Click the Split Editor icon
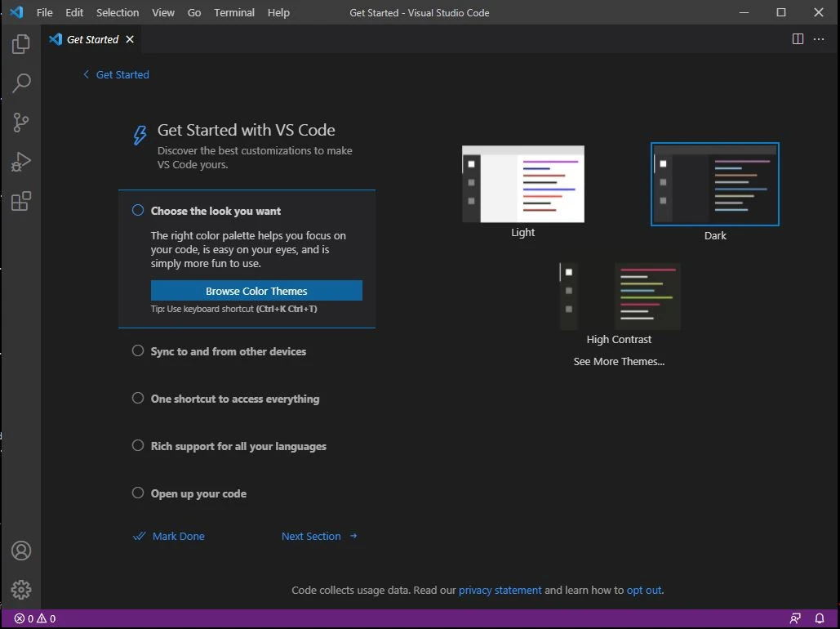Screen dimensions: 840x629 [797, 38]
